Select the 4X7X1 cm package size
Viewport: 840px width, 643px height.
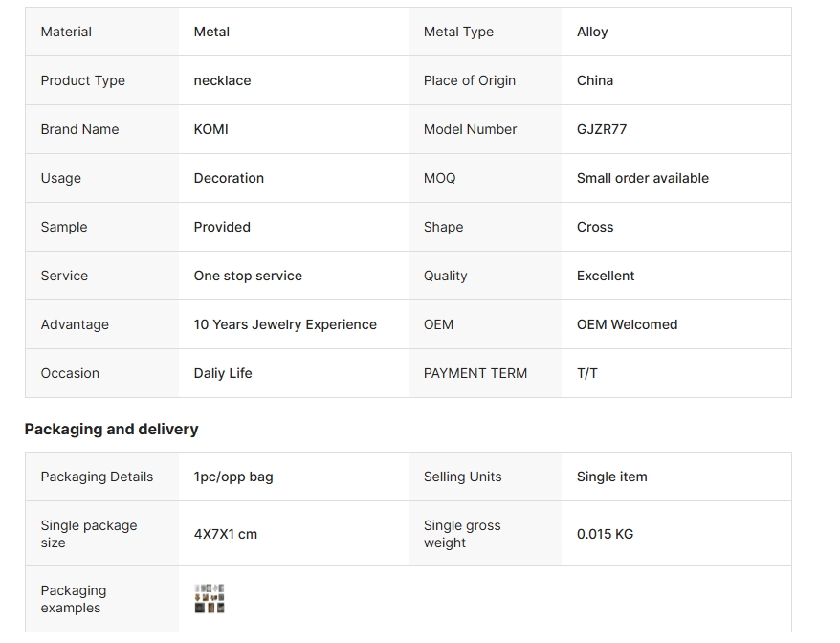pyautogui.click(x=225, y=534)
